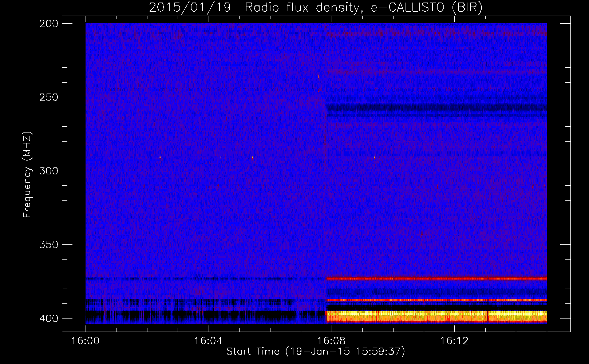Click the 'Start Time (19-Jan-15 15:59:37)' label
589x364 pixels.
pos(316,352)
